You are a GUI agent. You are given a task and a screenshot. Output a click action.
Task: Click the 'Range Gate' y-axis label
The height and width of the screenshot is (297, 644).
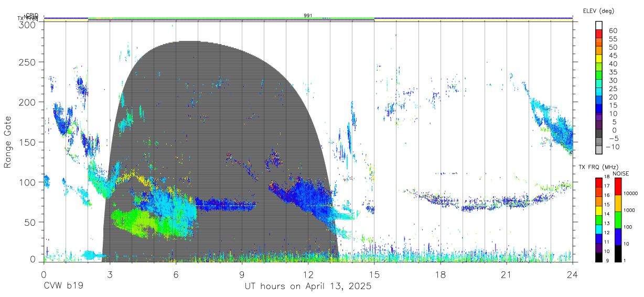pos(8,142)
